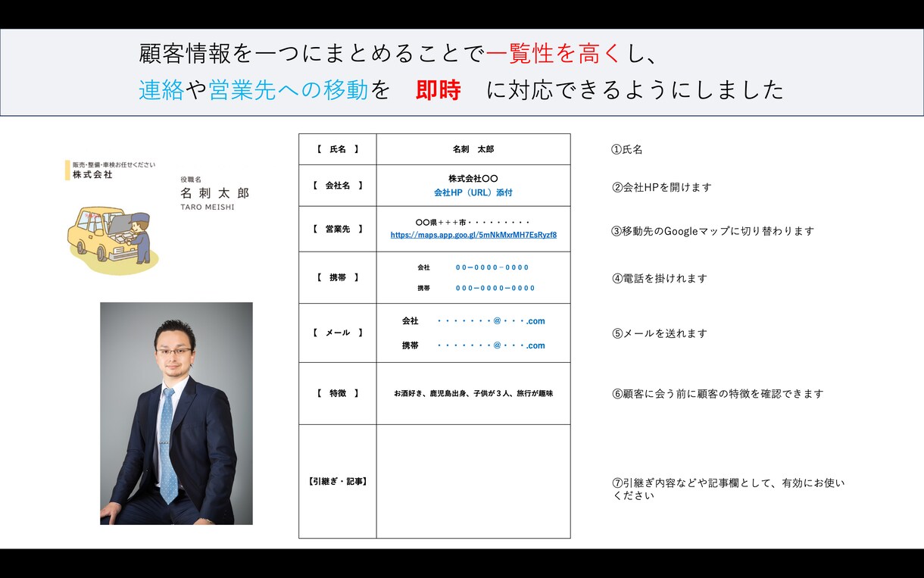The width and height of the screenshot is (924, 578).
Task: Select the 【 メール 】 header cell
Action: (338, 333)
